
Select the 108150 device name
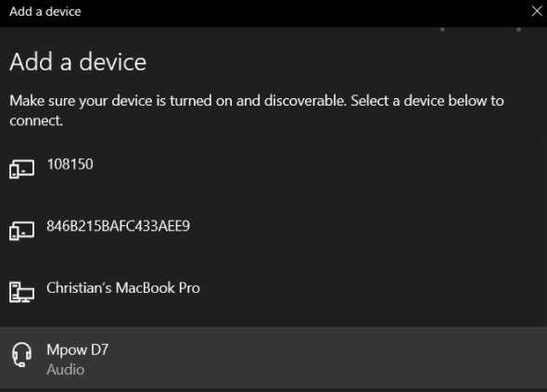(70, 164)
